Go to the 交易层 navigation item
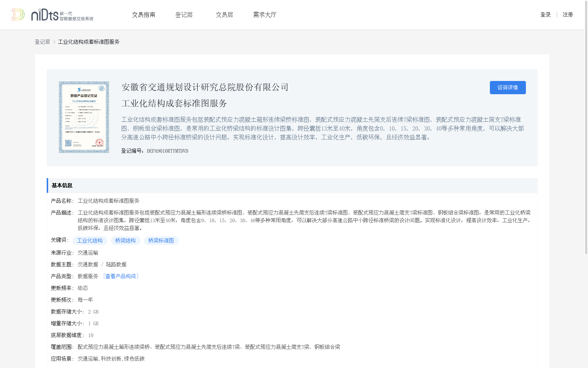The width and height of the screenshot is (588, 368). click(x=225, y=15)
